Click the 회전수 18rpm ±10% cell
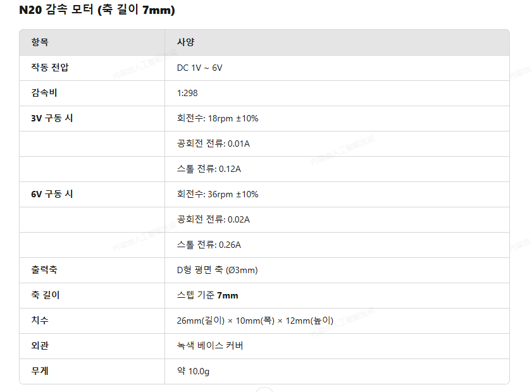This screenshot has height=392, width=532. pos(218,118)
